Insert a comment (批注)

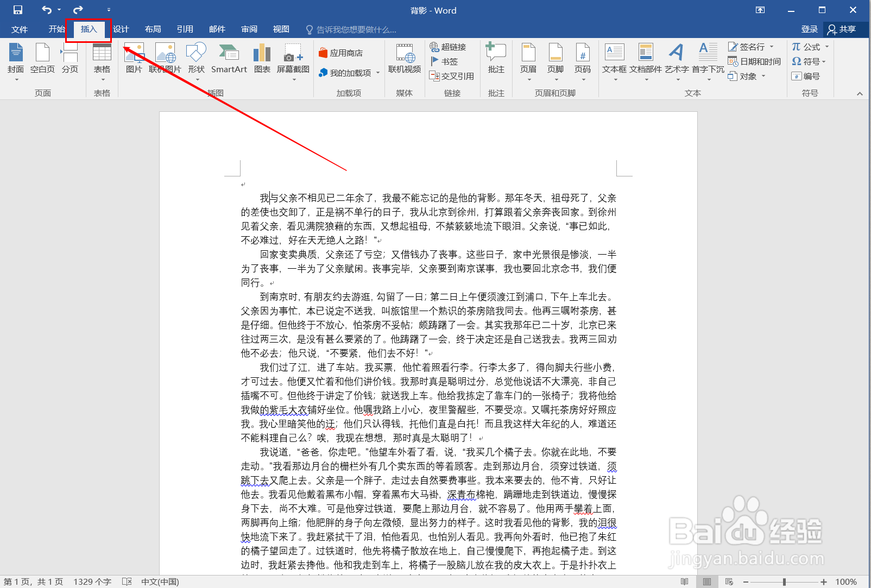pos(496,59)
